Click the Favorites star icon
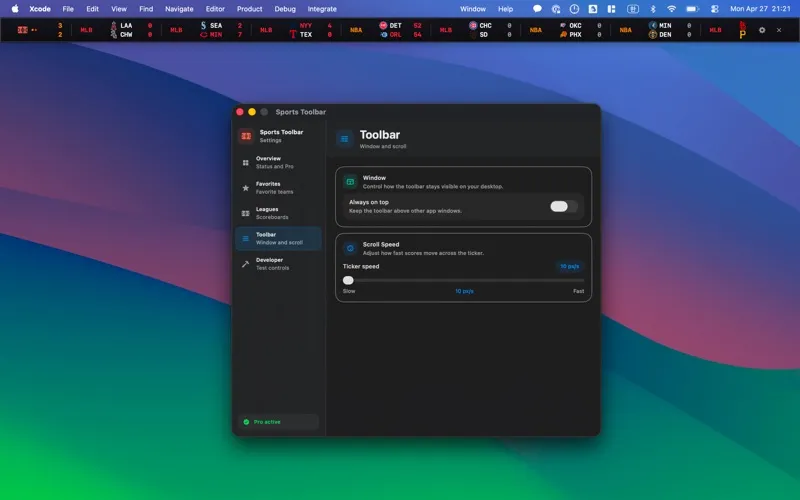Image resolution: width=800 pixels, height=500 pixels. click(245, 188)
